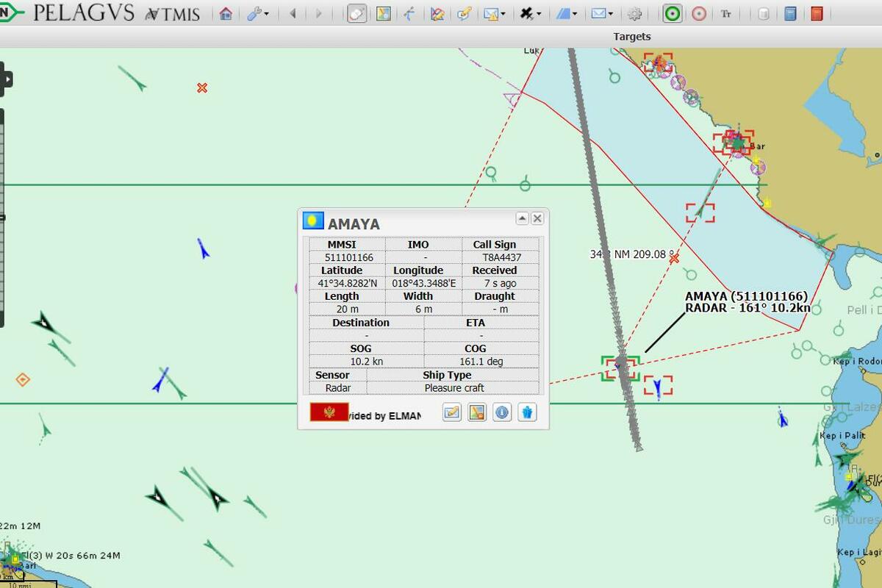Click the Tr text labels icon
The height and width of the screenshot is (588, 882).
pos(726,13)
